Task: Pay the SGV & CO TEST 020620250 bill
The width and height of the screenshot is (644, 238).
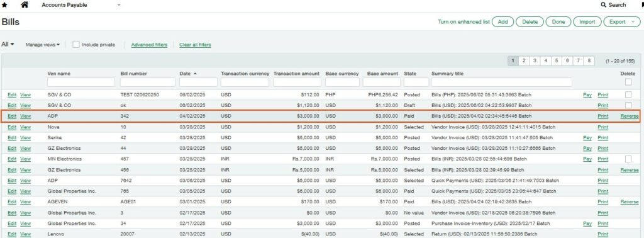Action: 587,95
